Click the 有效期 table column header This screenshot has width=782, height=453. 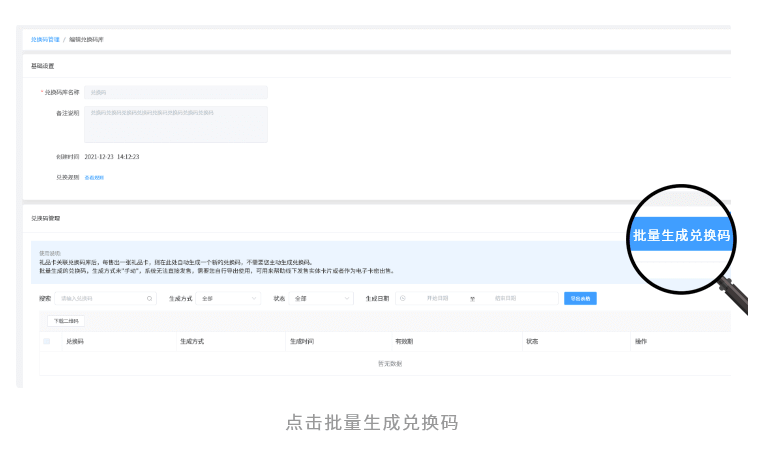tap(404, 341)
